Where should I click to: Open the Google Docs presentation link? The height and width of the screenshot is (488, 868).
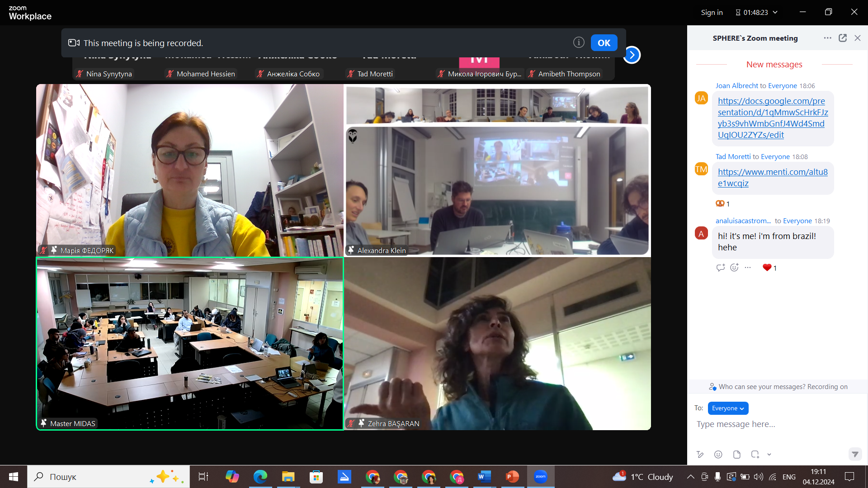pyautogui.click(x=773, y=118)
